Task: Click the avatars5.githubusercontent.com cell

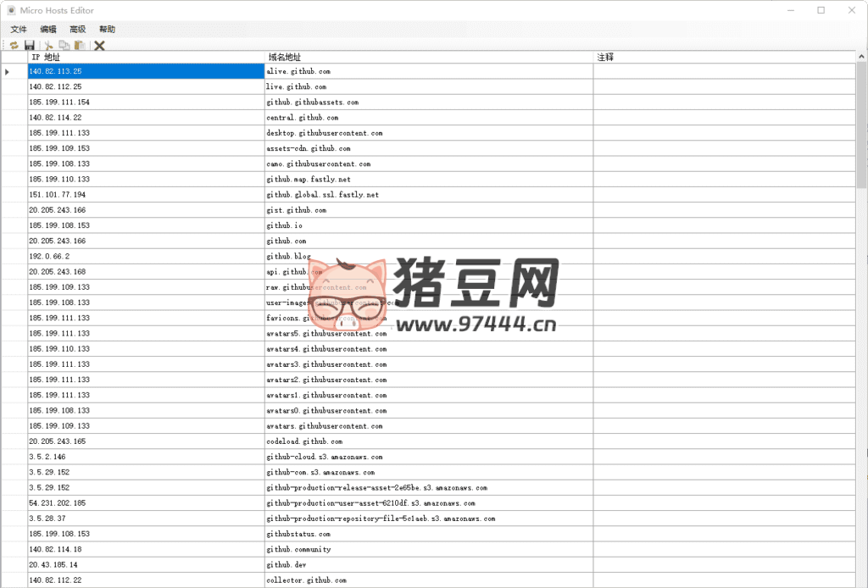Action: point(428,334)
